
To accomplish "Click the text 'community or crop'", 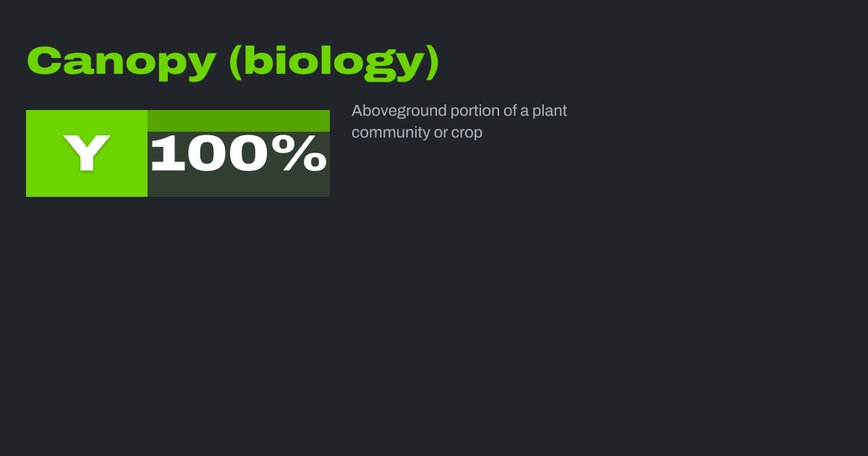I will [417, 132].
